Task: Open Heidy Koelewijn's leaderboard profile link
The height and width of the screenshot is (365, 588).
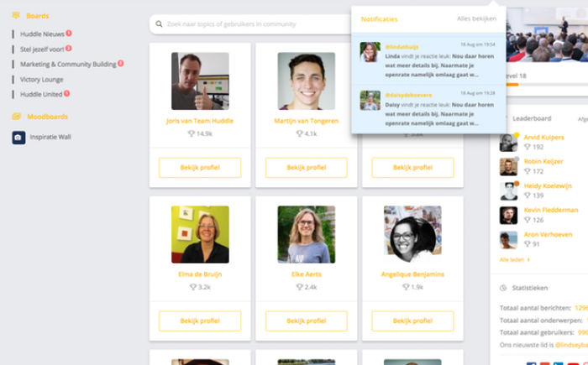Action: pyautogui.click(x=548, y=186)
